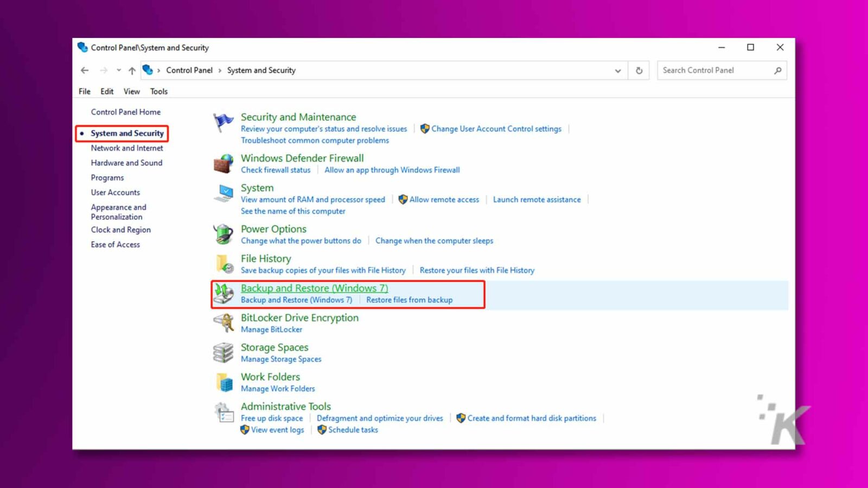
Task: Click Restore files from backup link
Action: click(409, 300)
